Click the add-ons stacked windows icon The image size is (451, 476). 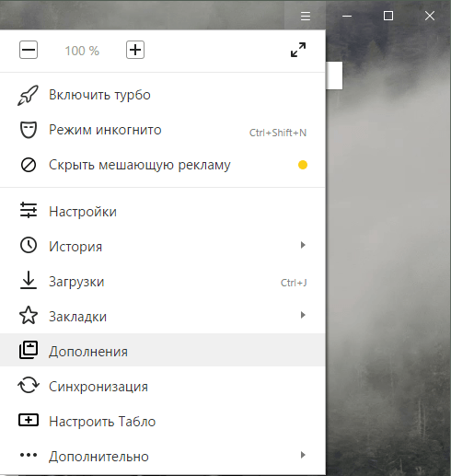(29, 350)
